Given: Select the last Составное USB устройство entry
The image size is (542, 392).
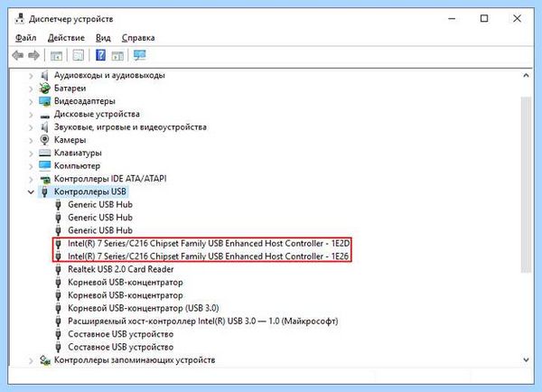Looking at the screenshot, I should point(121,347).
